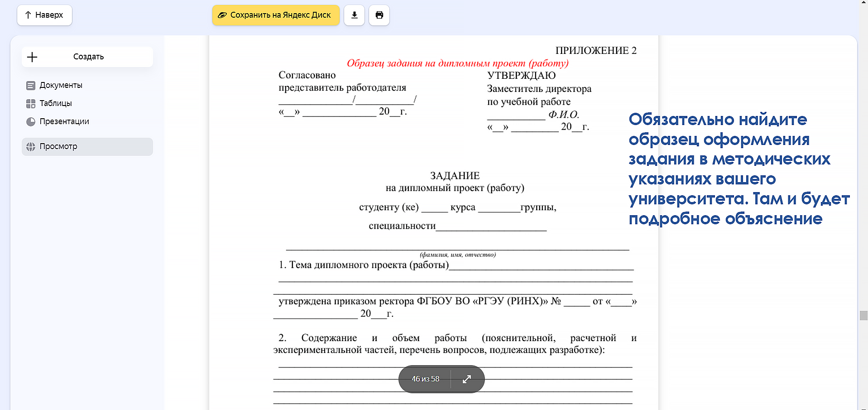The image size is (868, 410).
Task: Open Презентации in the sidebar
Action: pos(87,121)
